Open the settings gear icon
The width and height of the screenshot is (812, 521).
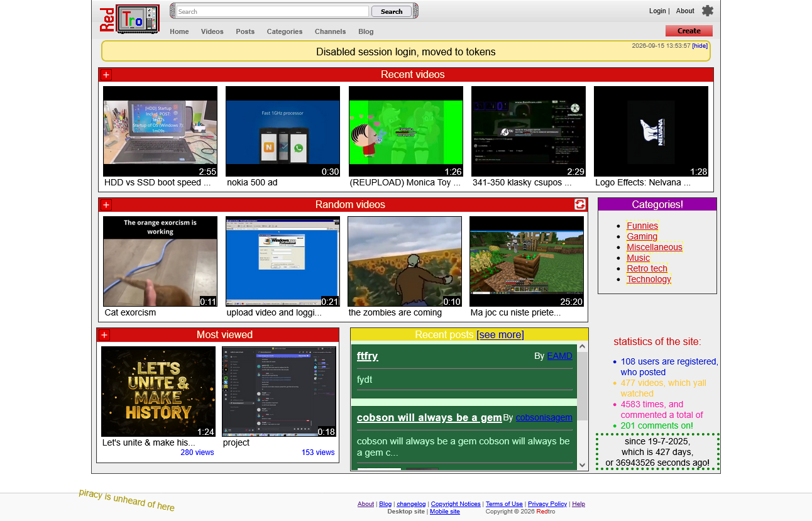click(708, 11)
